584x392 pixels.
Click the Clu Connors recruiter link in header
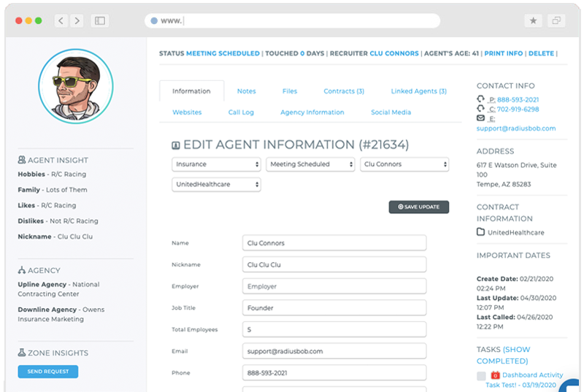(394, 53)
